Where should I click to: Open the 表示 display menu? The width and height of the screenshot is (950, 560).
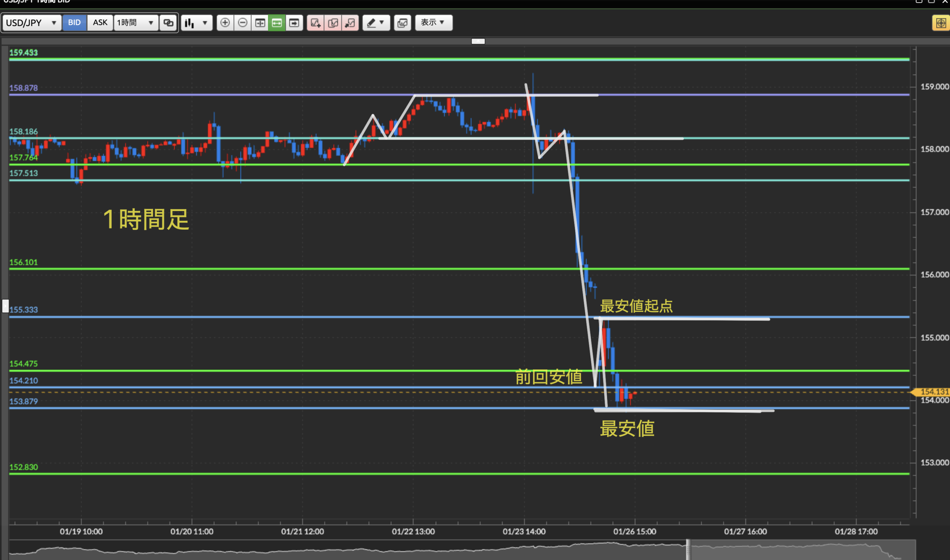[x=433, y=23]
